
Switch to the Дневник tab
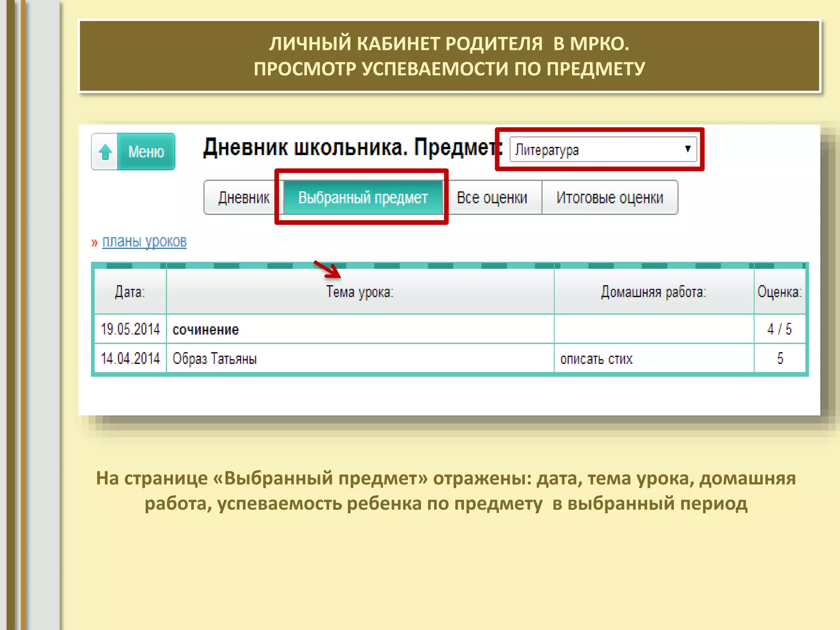(244, 198)
